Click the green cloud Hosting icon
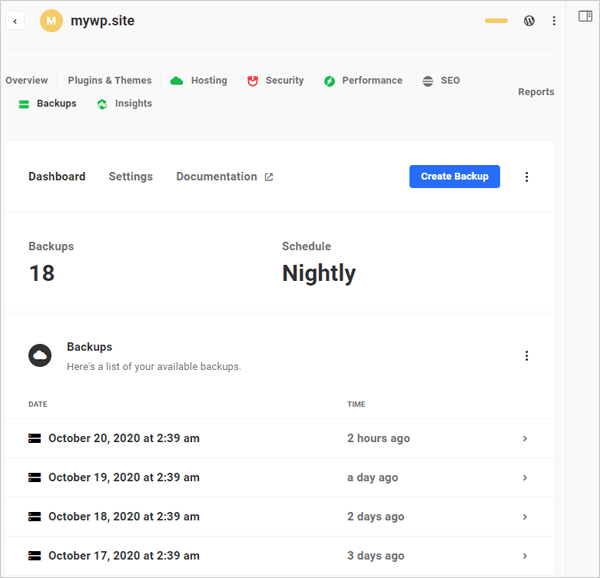This screenshot has height=578, width=600. [x=176, y=81]
